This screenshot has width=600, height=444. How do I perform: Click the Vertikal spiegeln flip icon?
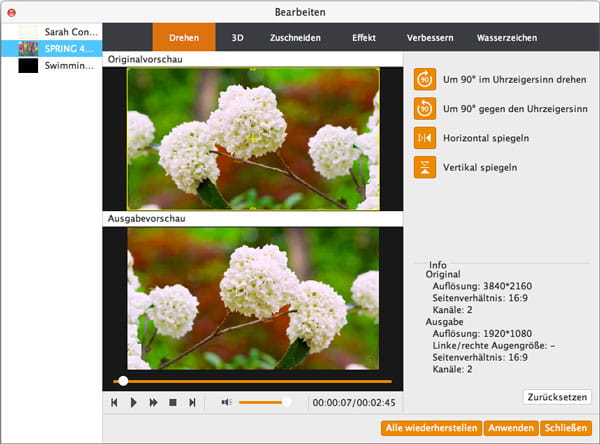(425, 167)
